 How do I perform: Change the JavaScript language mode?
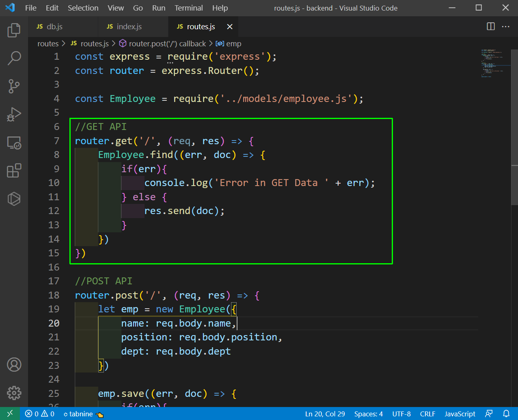point(460,414)
